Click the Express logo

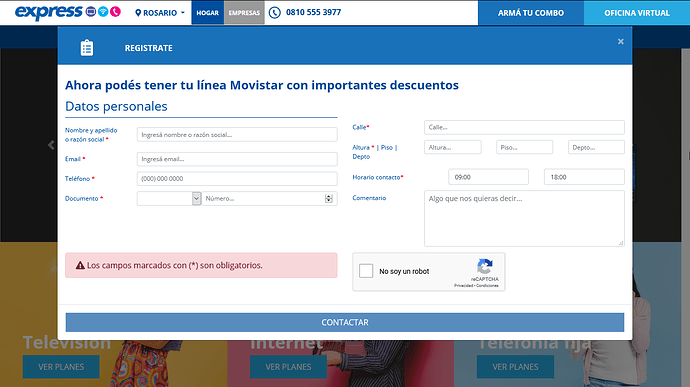(48, 12)
